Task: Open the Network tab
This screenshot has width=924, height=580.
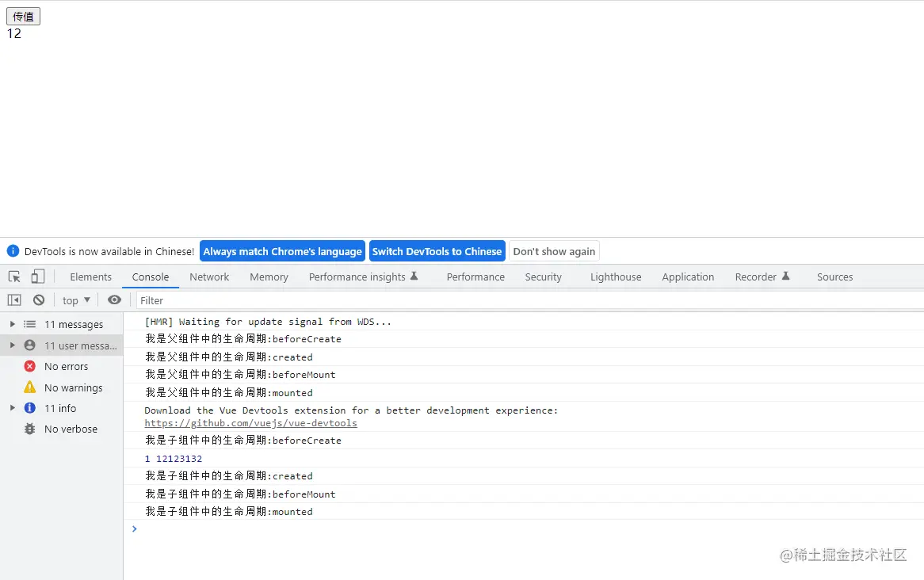Action: click(x=209, y=277)
